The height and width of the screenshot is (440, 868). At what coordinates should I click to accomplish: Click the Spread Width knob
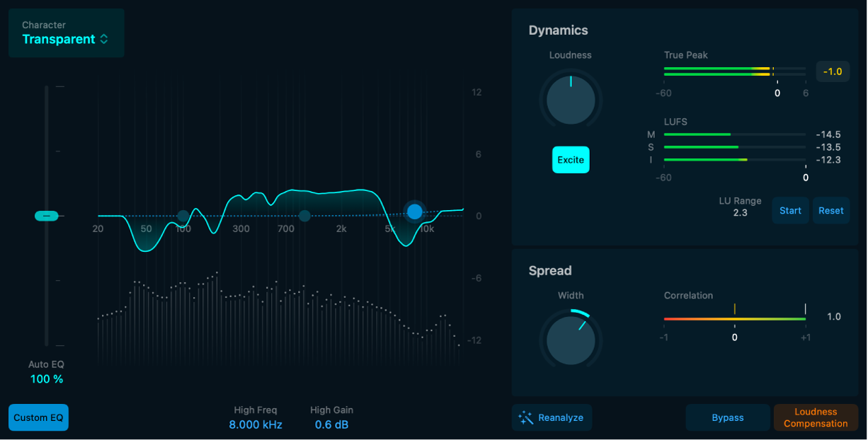[571, 340]
